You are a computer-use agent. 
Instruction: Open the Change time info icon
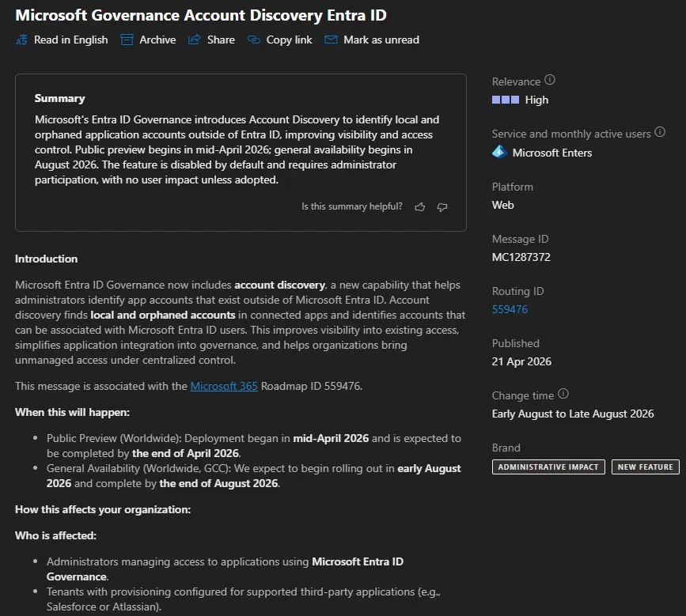563,394
